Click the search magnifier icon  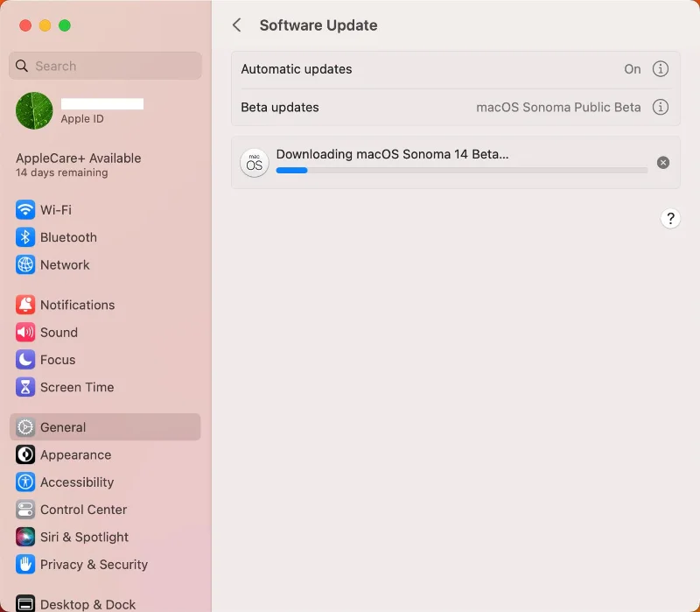click(21, 66)
